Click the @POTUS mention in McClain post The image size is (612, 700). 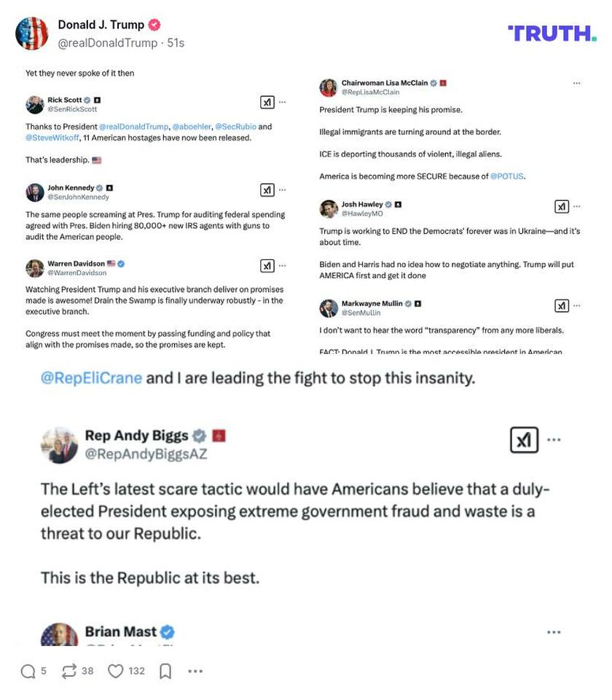tap(507, 176)
